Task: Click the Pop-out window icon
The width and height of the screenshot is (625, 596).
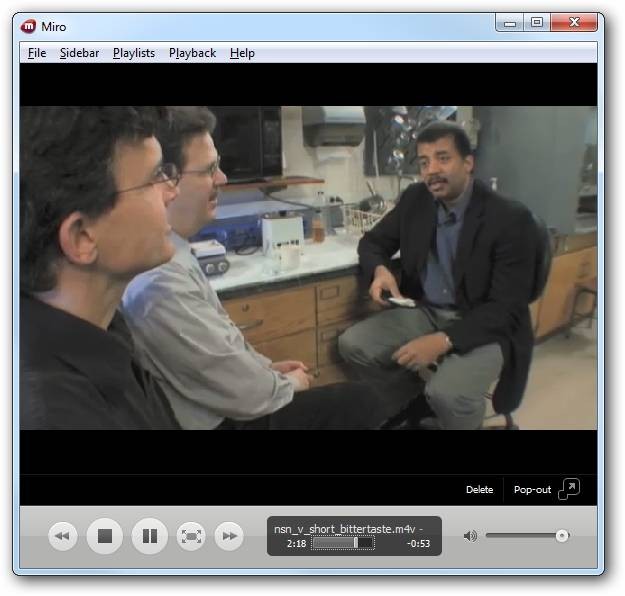Action: [569, 489]
